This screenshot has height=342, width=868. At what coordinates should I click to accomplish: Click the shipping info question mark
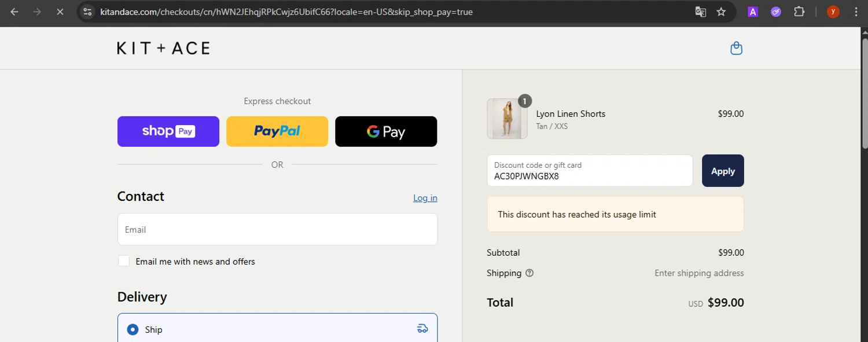(x=529, y=273)
